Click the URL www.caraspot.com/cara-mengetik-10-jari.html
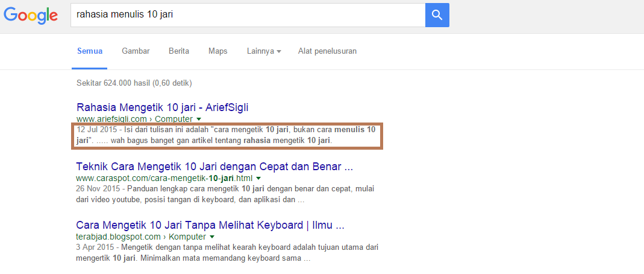 point(164,178)
